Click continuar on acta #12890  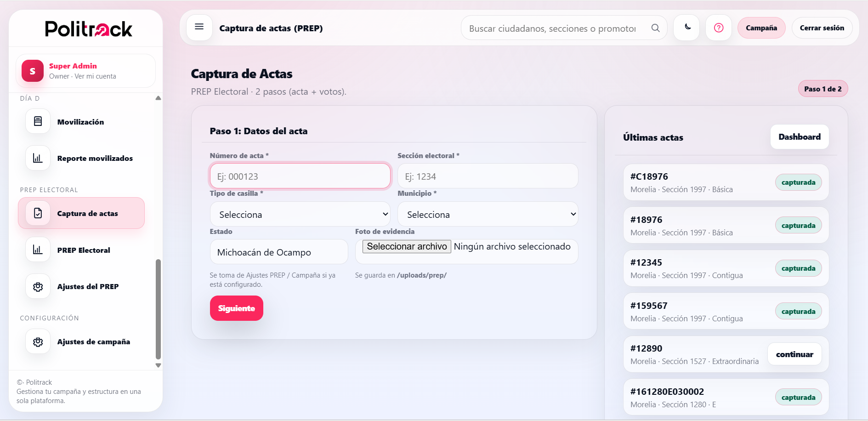[794, 354]
